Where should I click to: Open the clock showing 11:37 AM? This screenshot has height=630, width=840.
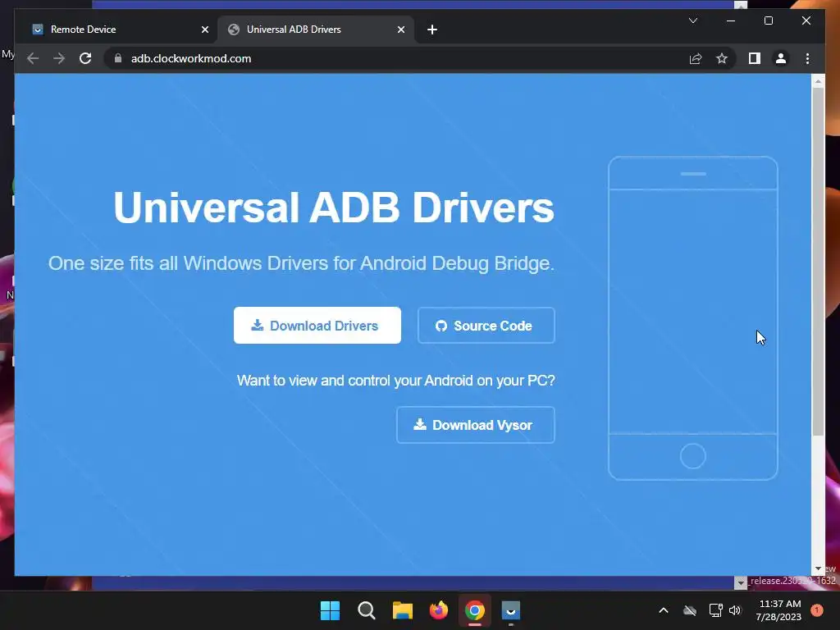tap(778, 610)
